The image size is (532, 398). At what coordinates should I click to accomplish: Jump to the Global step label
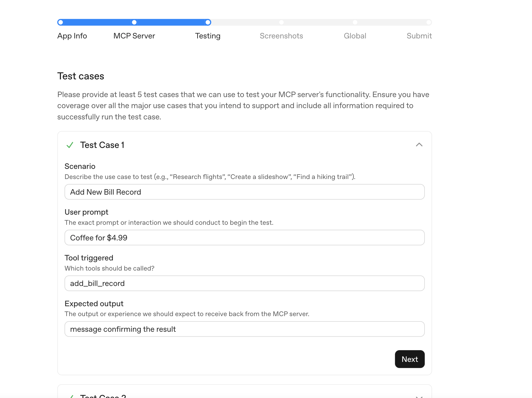coord(355,36)
